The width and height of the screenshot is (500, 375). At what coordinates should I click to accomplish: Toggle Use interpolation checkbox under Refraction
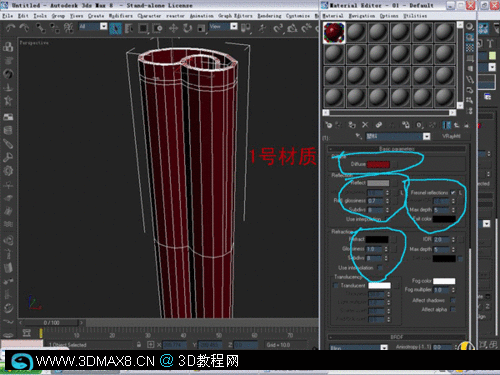pyautogui.click(x=380, y=268)
